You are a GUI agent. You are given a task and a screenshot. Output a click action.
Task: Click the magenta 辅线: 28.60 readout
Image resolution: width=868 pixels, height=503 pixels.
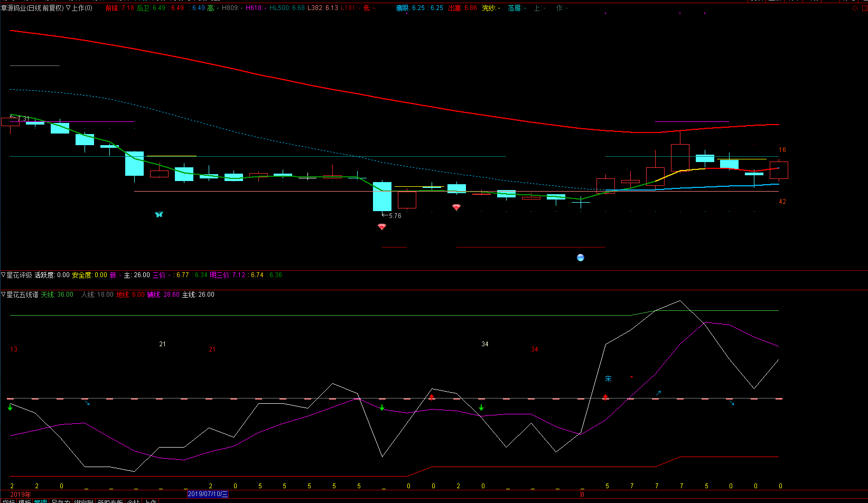pyautogui.click(x=163, y=295)
